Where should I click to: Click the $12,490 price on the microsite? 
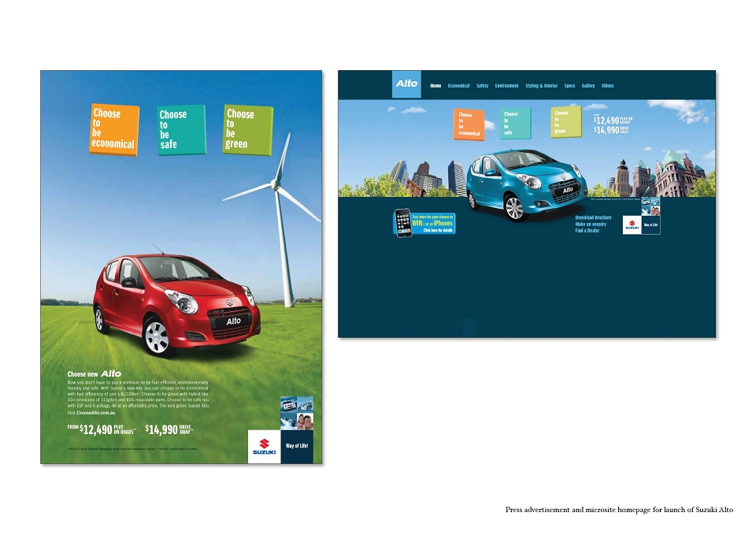click(x=613, y=120)
